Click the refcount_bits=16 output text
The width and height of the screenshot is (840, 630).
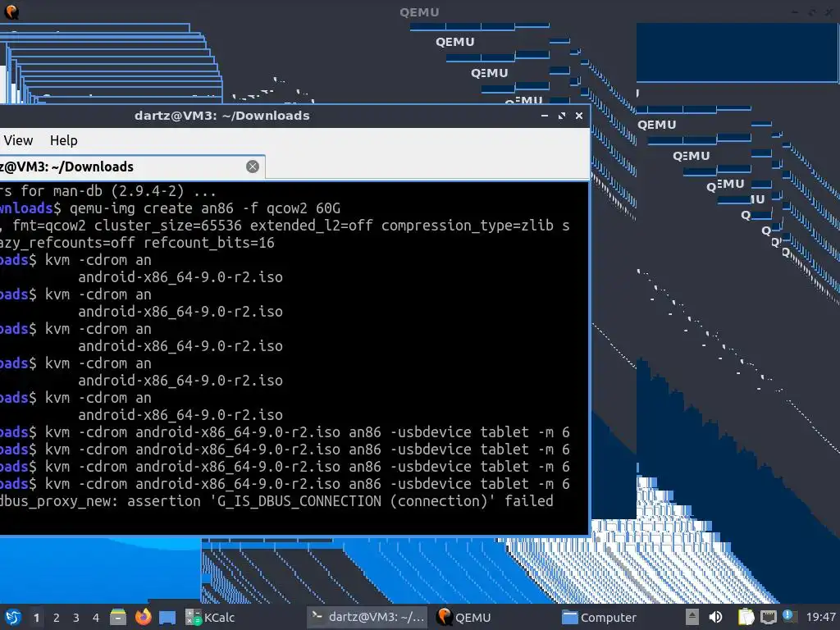pos(209,243)
